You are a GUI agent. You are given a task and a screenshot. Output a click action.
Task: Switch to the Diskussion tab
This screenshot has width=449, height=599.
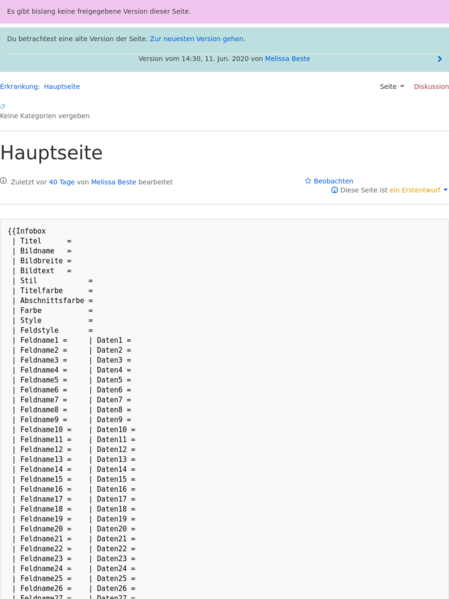point(431,87)
